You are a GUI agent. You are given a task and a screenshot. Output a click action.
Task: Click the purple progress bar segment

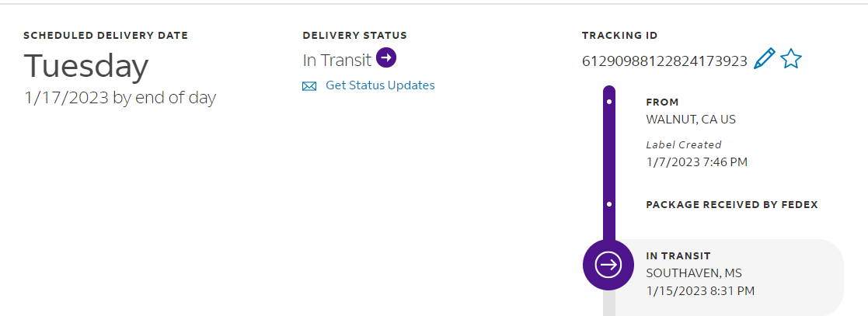[609, 155]
